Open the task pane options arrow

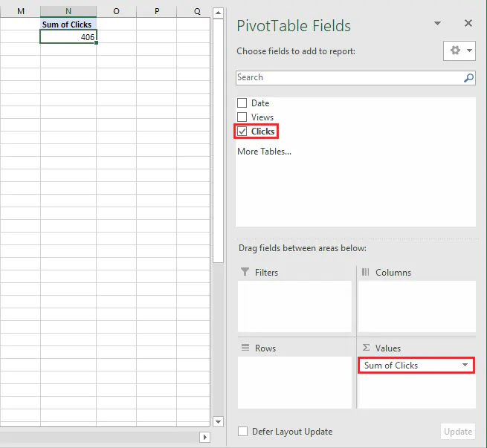(x=437, y=24)
